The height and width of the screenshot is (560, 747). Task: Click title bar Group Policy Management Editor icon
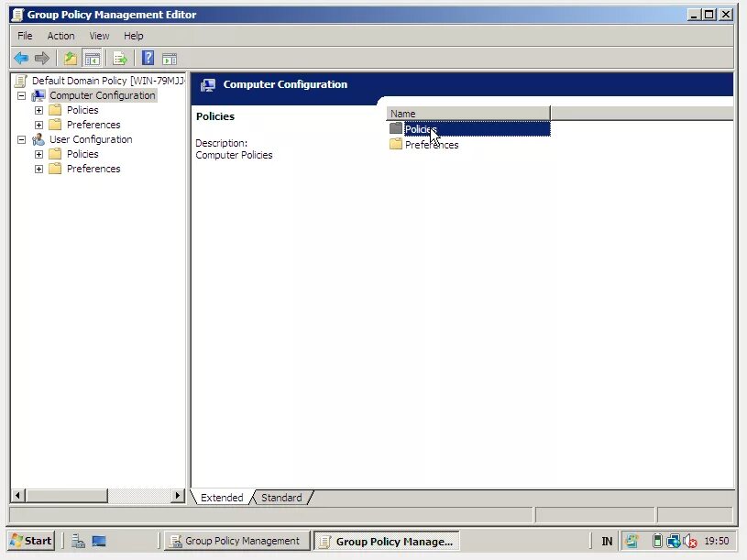tap(17, 15)
